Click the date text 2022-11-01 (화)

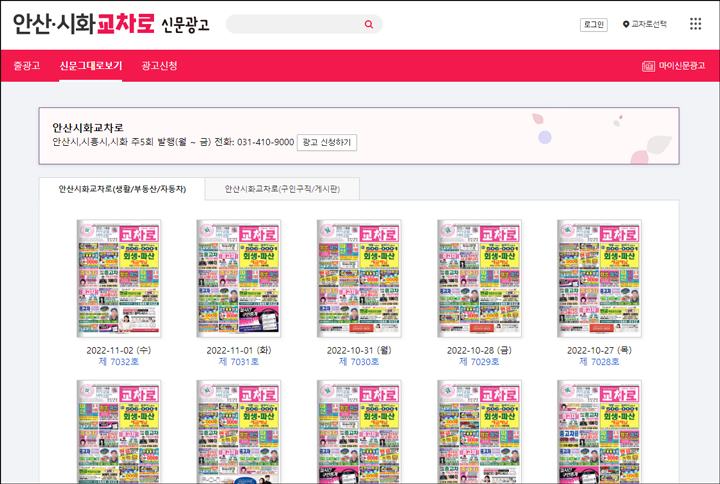click(239, 350)
